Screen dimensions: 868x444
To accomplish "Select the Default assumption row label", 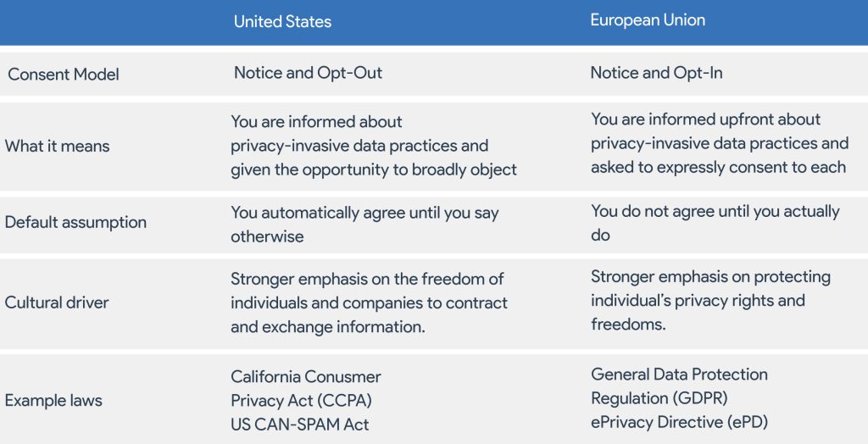I will coord(75,223).
